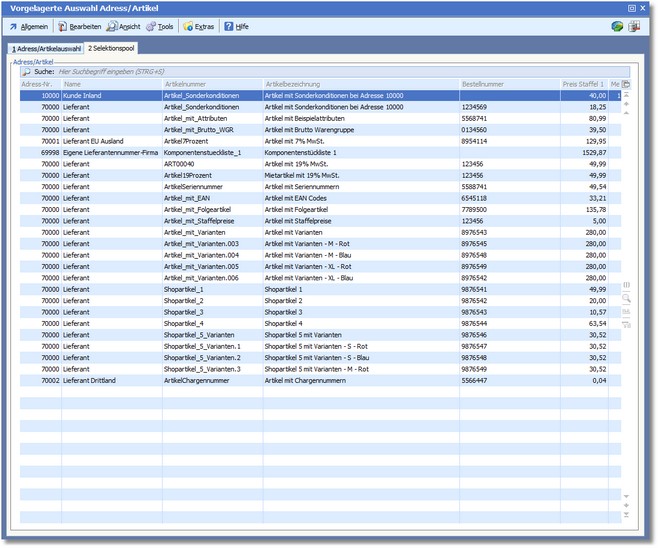Image resolution: width=658 pixels, height=548 pixels.
Task: Jump to the last record using the bottom arrow
Action: [x=627, y=516]
